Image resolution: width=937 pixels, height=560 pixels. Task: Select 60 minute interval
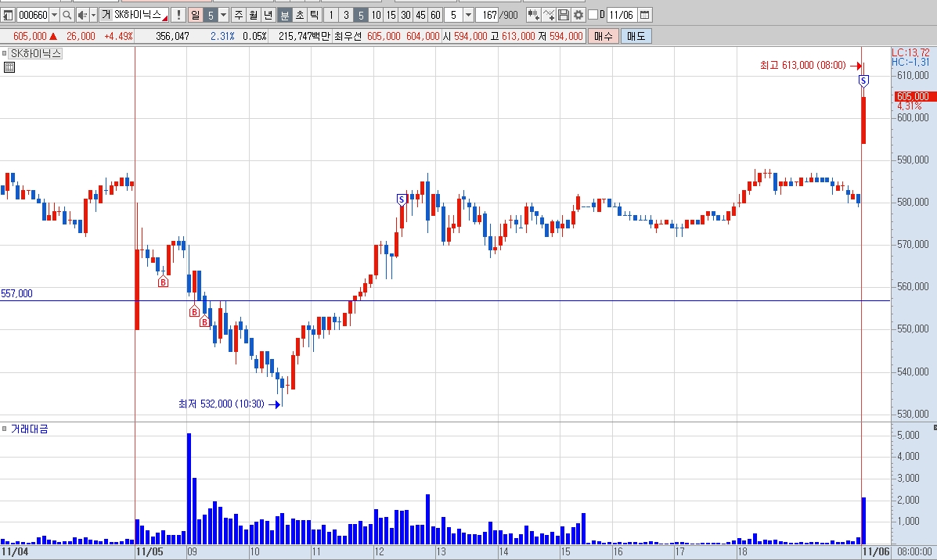pyautogui.click(x=436, y=15)
